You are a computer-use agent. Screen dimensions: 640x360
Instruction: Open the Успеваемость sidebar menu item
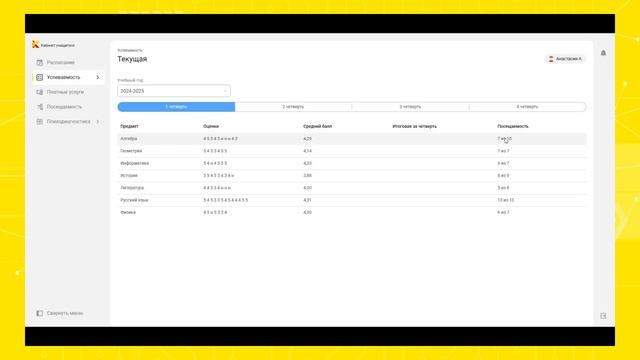pyautogui.click(x=68, y=77)
